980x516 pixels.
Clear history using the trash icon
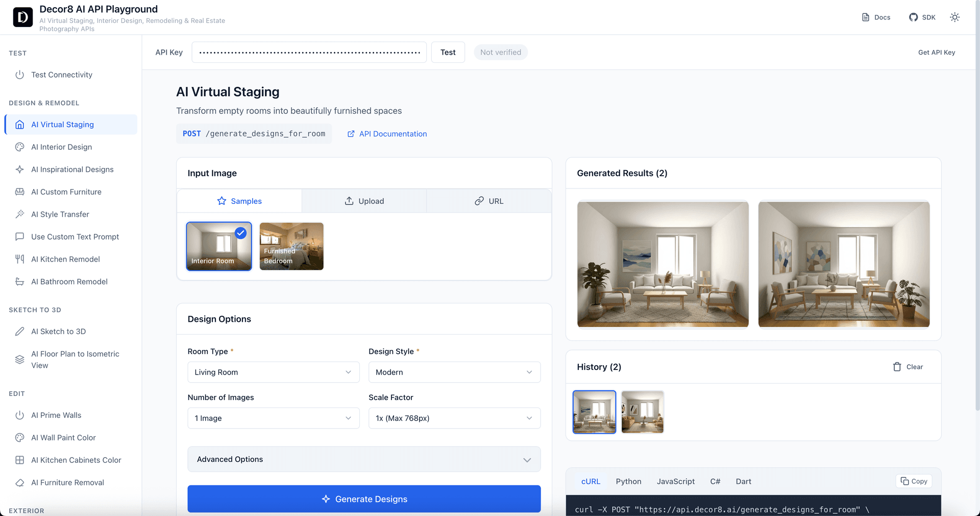[x=897, y=367]
